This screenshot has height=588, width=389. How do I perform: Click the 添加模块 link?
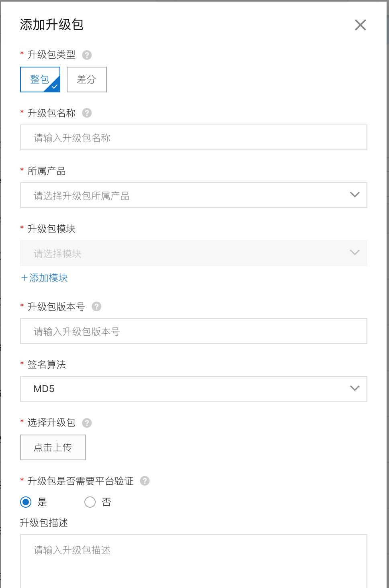tap(44, 278)
